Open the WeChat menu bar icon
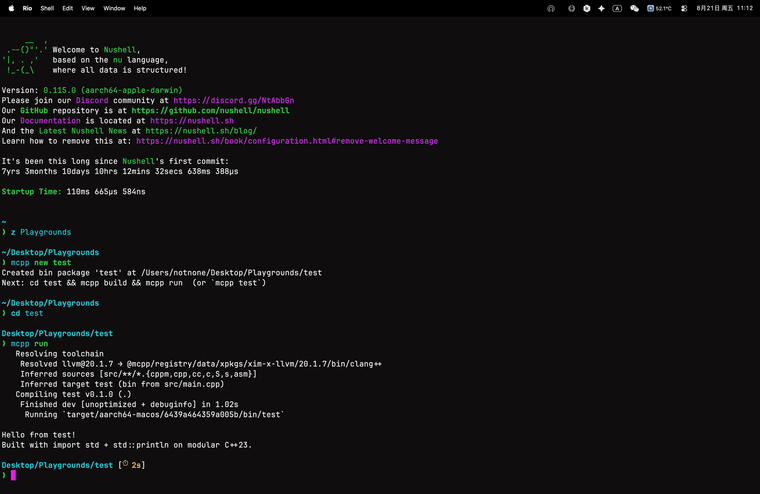Screen dimensions: 760x494 click(x=634, y=8)
